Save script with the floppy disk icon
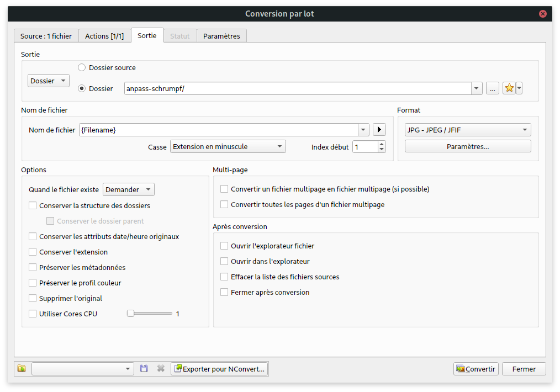This screenshot has height=392, width=560. 144,369
